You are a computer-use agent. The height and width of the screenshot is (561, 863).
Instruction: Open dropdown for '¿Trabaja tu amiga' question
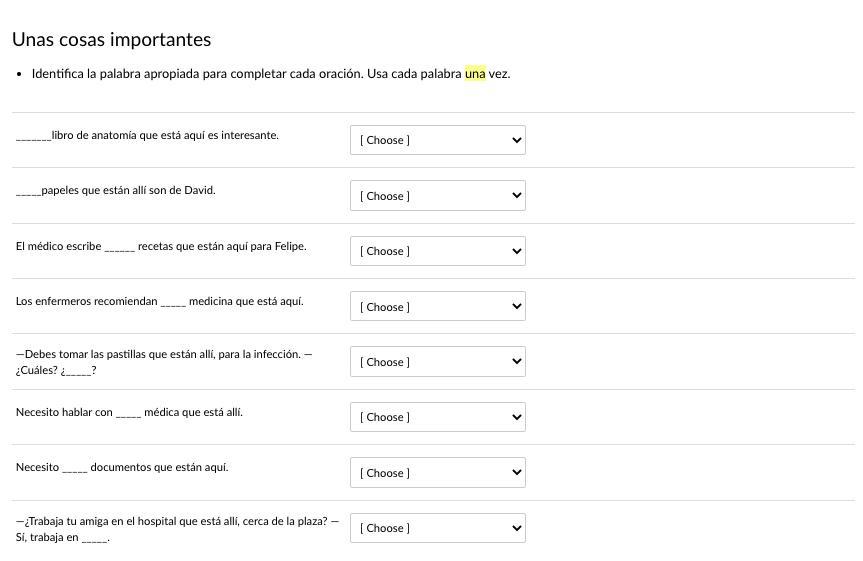437,528
